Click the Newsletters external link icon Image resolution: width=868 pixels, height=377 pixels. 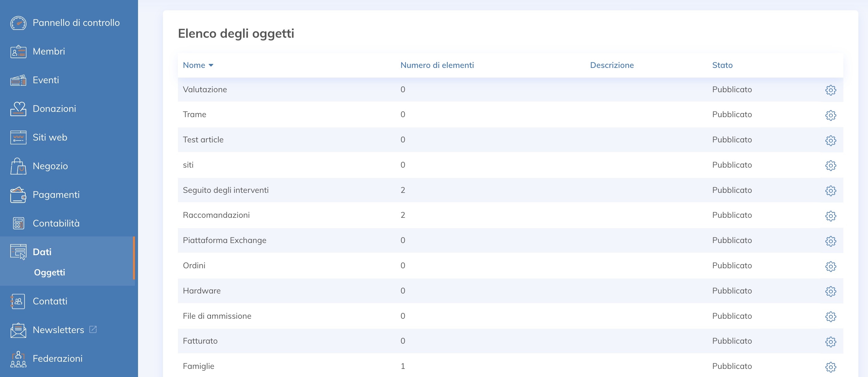click(93, 329)
